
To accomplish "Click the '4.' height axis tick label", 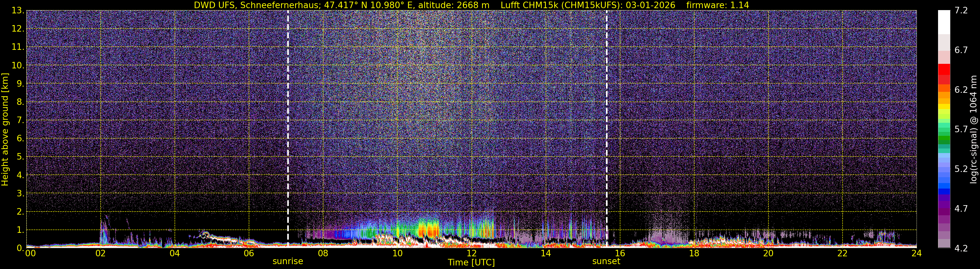I will [20, 175].
